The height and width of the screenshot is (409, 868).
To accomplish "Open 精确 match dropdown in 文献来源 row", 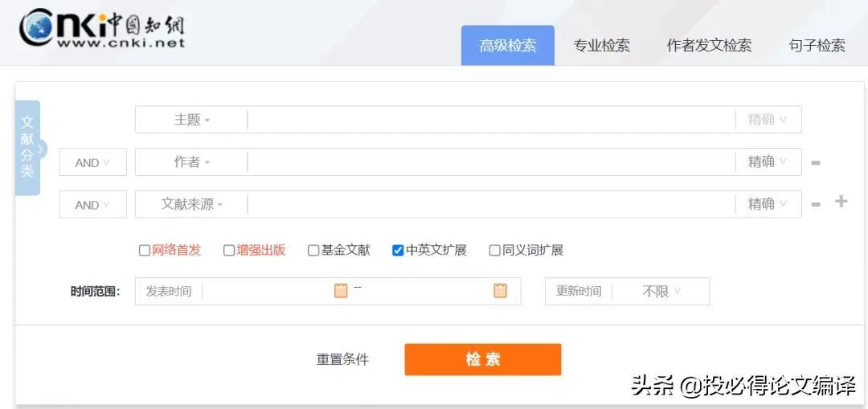I will click(x=768, y=204).
